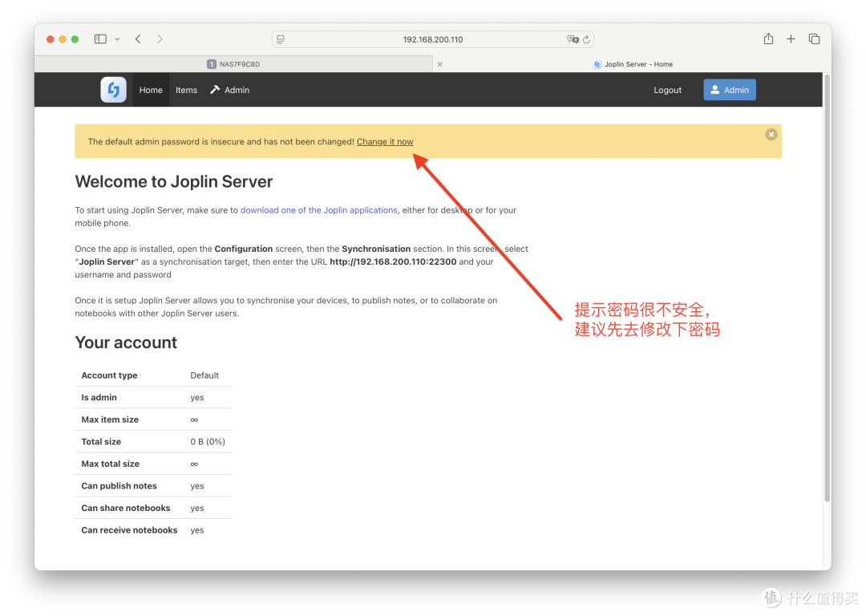Reload the page with the refresh icon
866x616 pixels.
pos(586,39)
